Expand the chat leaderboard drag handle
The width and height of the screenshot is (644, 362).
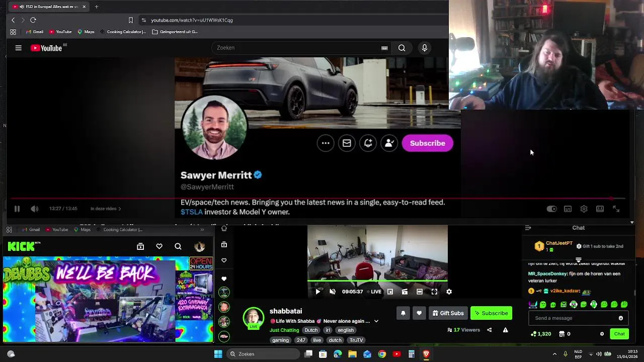[x=578, y=260]
